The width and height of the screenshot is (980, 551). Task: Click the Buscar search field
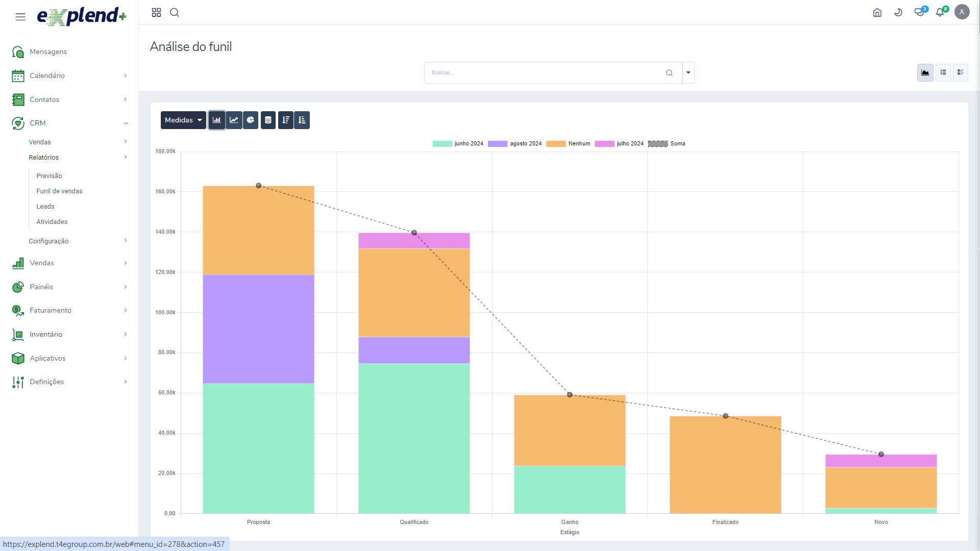(544, 72)
